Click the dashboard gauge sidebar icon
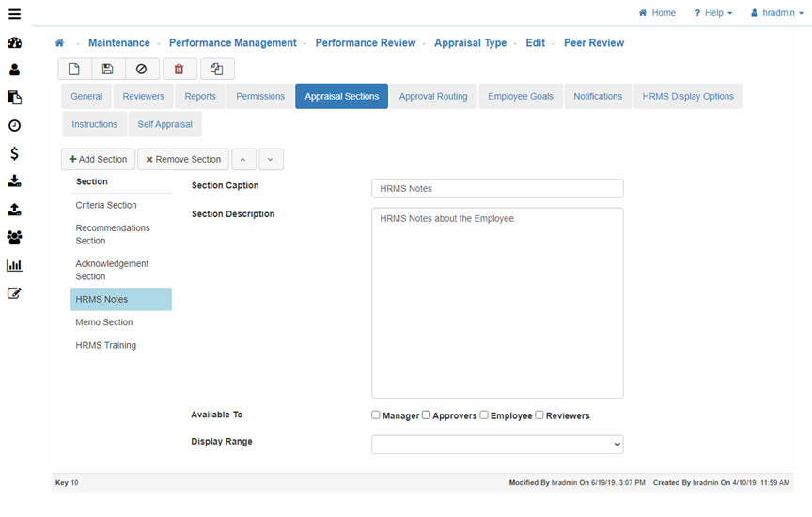Viewport: 812px width, 517px height. (x=14, y=42)
